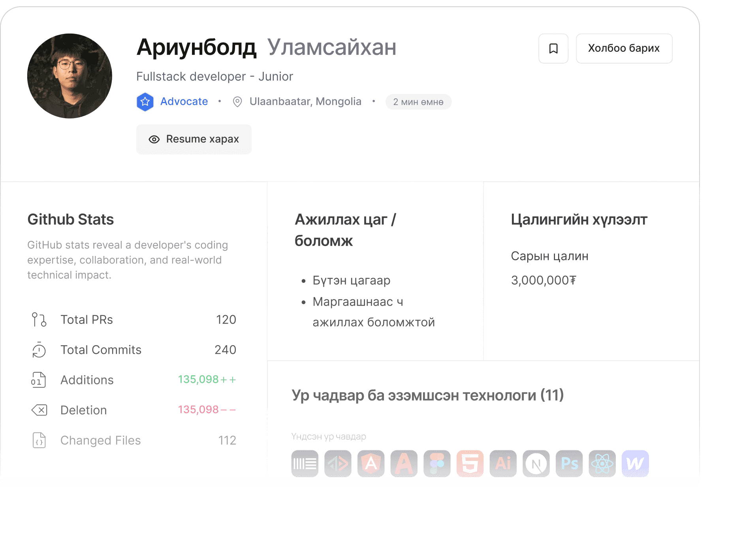This screenshot has height=534, width=756.
Task: Select the HTML5 skill icon
Action: click(470, 464)
